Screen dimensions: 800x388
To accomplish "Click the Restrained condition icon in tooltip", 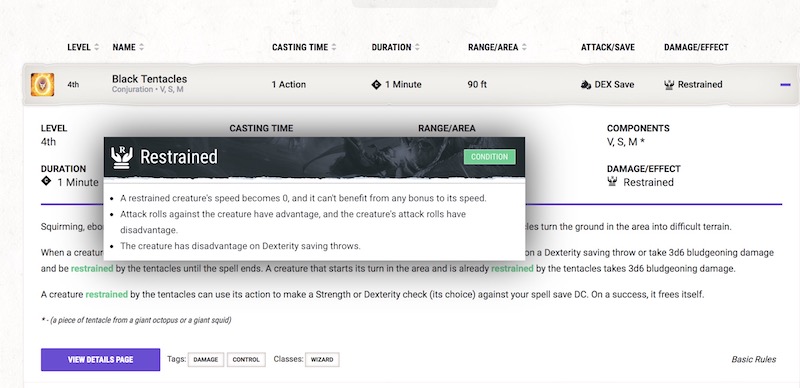I will (x=121, y=157).
